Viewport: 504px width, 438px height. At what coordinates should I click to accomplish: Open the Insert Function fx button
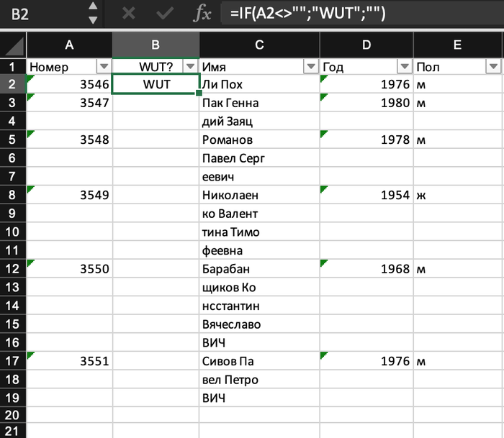pyautogui.click(x=203, y=14)
